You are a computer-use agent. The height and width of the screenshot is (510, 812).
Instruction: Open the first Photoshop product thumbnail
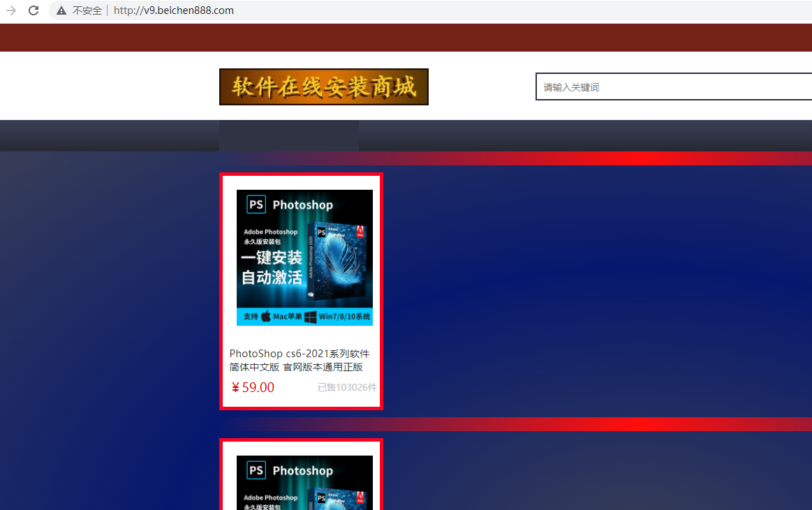click(304, 257)
